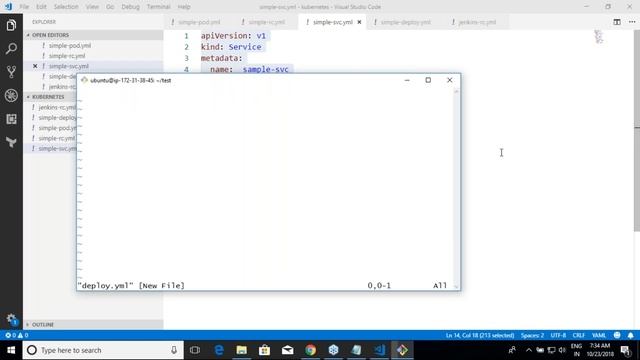Open the Terminal menu
Image resolution: width=640 pixels, height=360 pixels.
click(158, 7)
